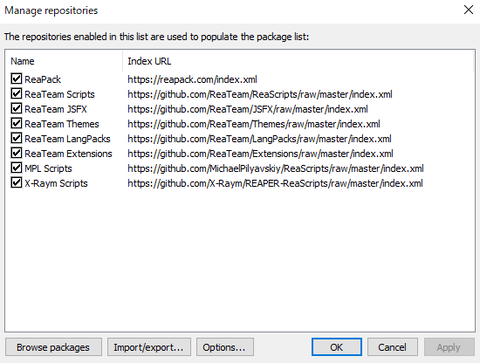The width and height of the screenshot is (480, 363).
Task: Select the X-Raym Scripts row name
Action: 56,183
